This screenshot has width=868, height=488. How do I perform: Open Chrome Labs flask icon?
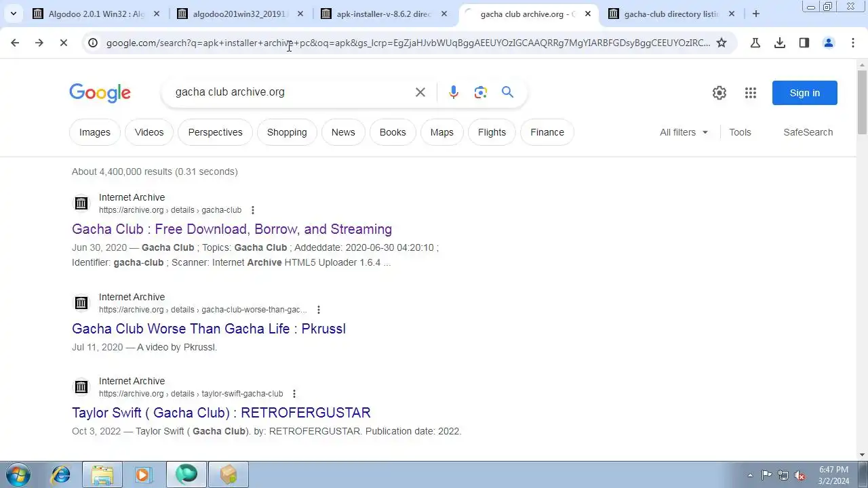(755, 43)
